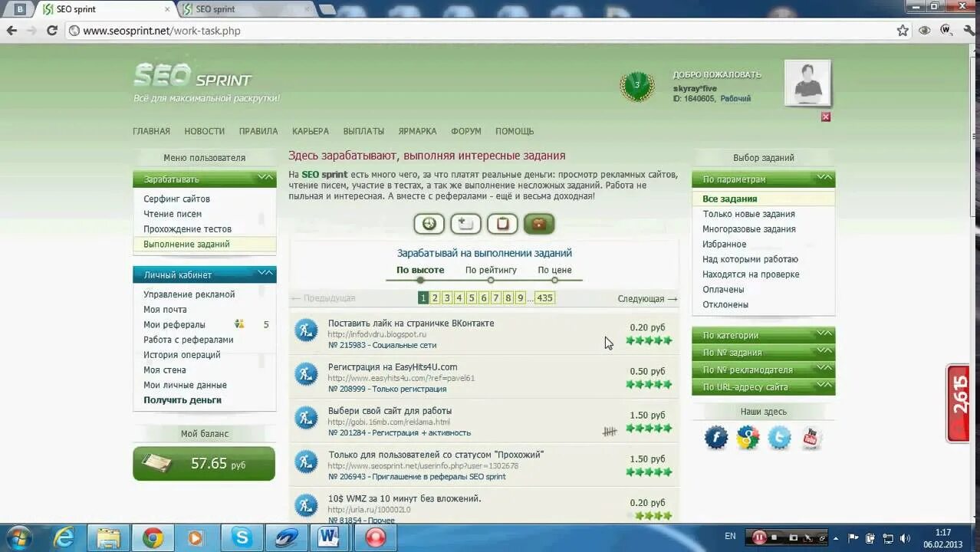The width and height of the screenshot is (980, 552).
Task: Select the Только новые задания filter
Action: pyautogui.click(x=748, y=214)
